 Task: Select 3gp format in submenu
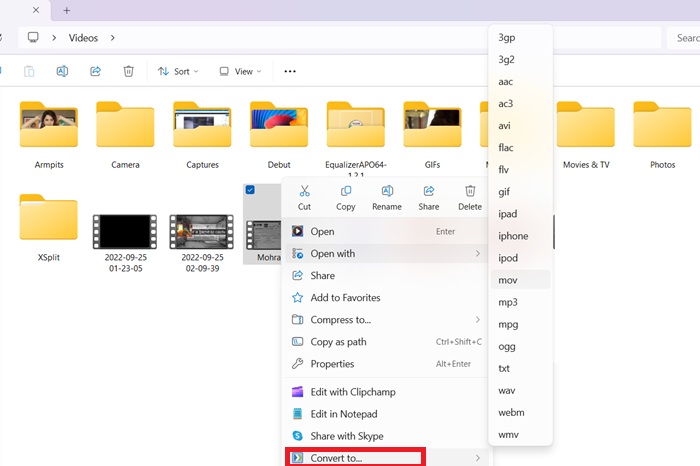point(521,37)
